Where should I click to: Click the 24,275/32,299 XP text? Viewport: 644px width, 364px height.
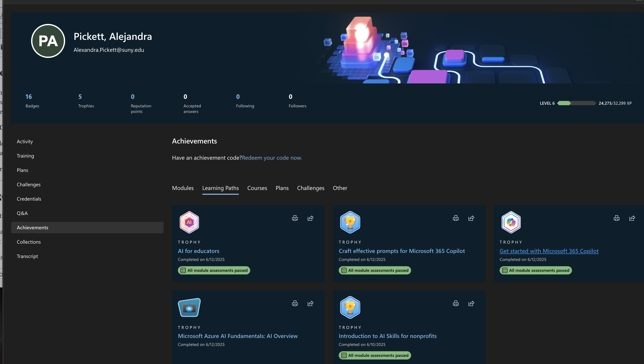(615, 103)
